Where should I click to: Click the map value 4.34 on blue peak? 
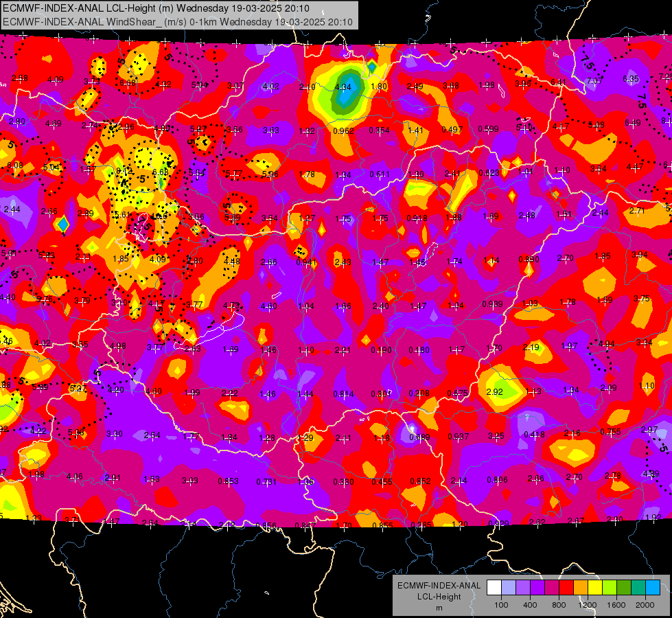[x=343, y=87]
